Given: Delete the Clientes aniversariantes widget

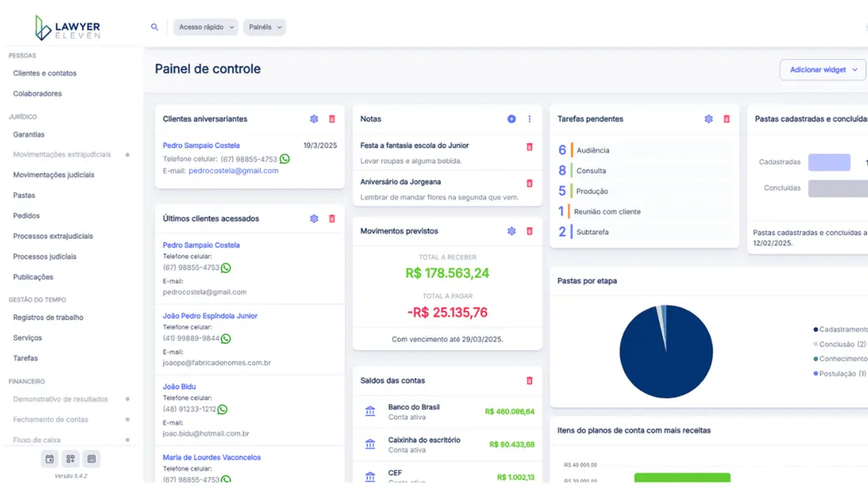Looking at the screenshot, I should 332,119.
